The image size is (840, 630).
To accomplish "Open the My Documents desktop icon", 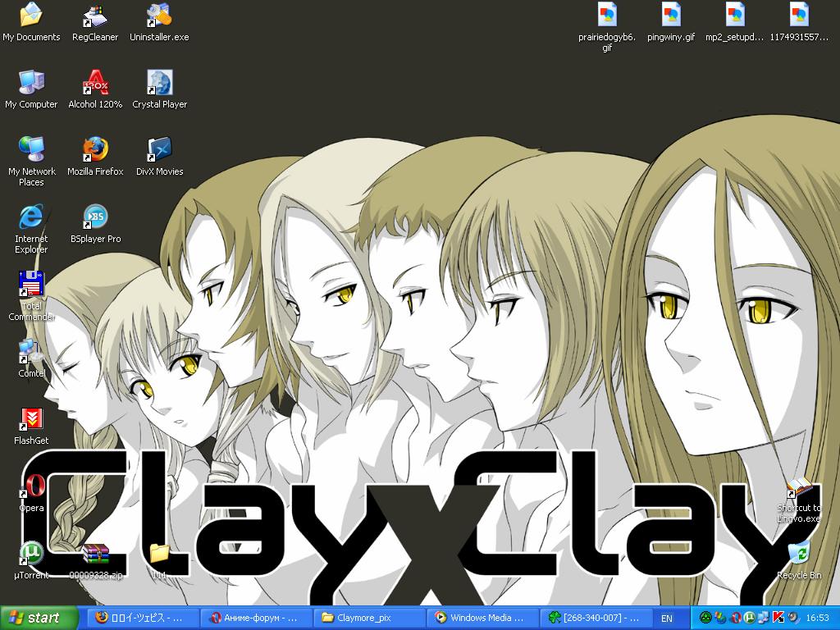I will [x=31, y=21].
